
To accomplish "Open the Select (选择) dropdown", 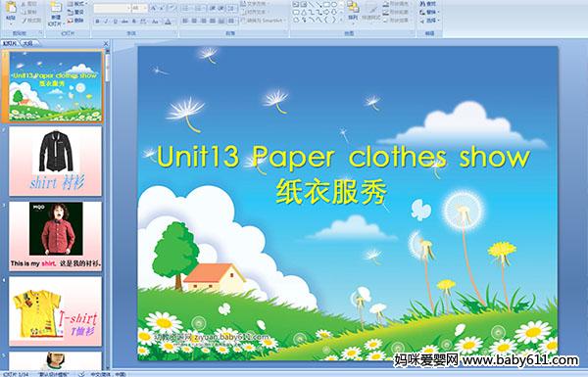I will 430,21.
